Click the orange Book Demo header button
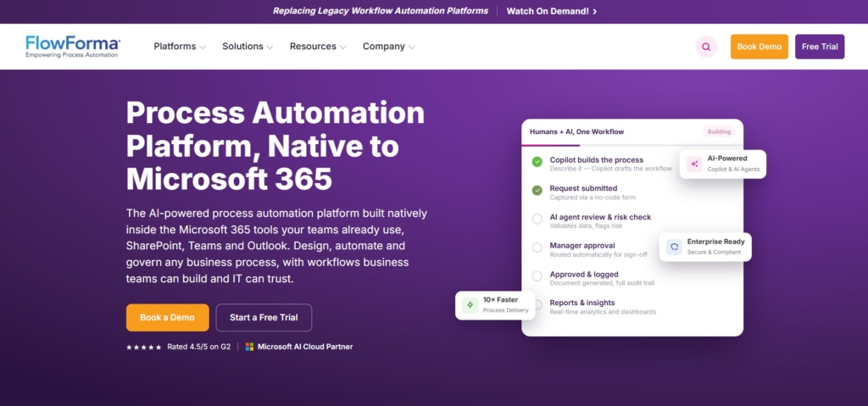The width and height of the screenshot is (868, 406). tap(759, 47)
